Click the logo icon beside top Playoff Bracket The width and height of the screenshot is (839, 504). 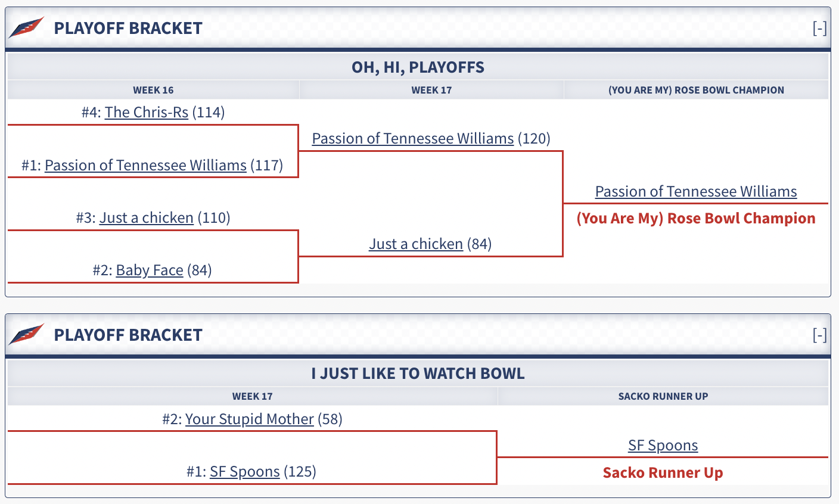tap(26, 27)
